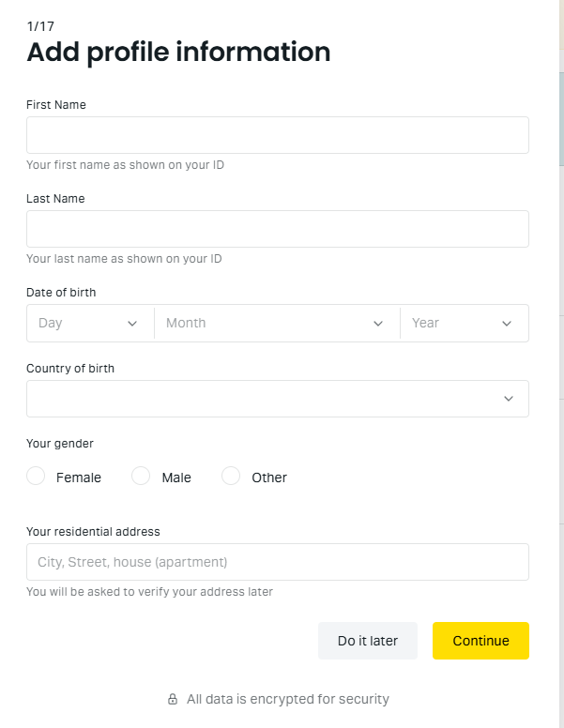The image size is (564, 728).
Task: Select the Female gender option
Action: tap(36, 477)
